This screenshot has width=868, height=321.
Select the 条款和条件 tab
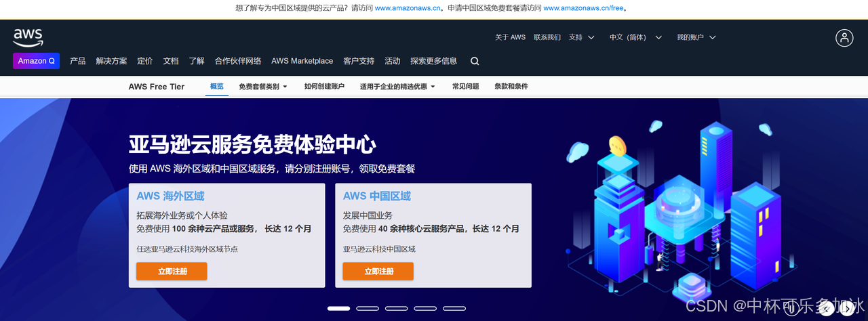(511, 87)
